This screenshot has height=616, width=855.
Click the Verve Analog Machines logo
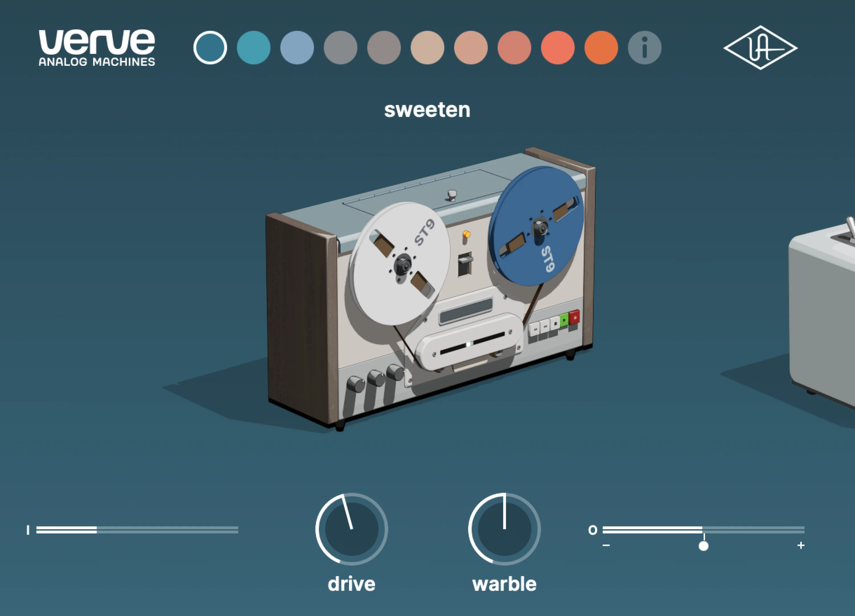coord(97,48)
